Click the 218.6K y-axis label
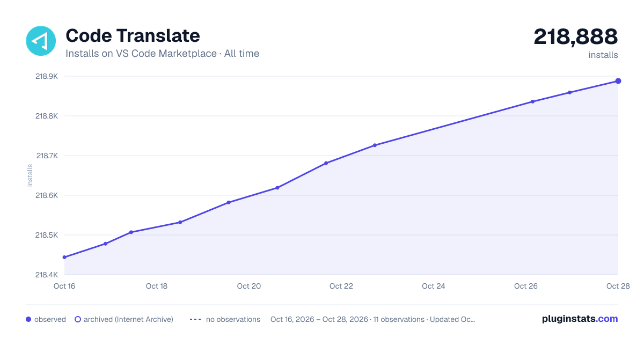The width and height of the screenshot is (644, 338). pos(46,195)
